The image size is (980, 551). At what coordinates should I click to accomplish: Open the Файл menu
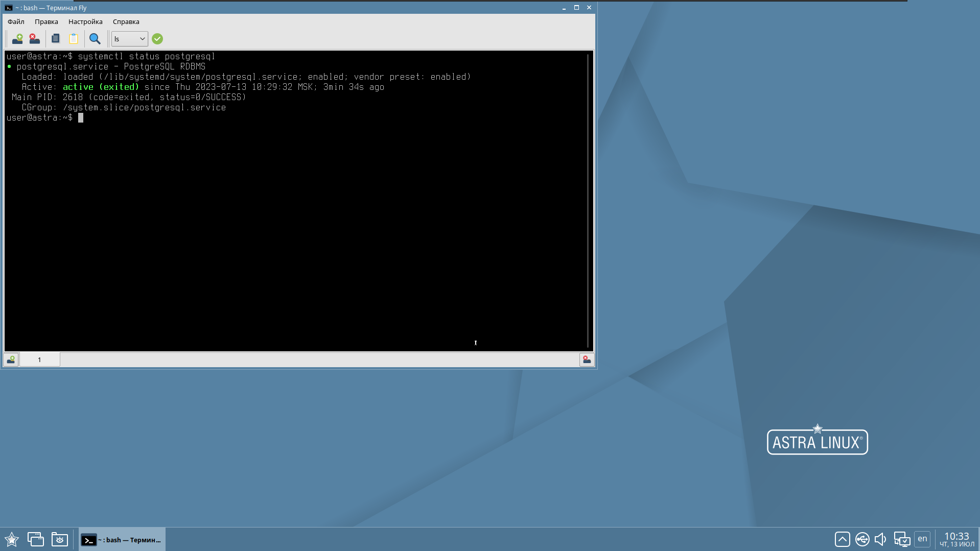[16, 21]
